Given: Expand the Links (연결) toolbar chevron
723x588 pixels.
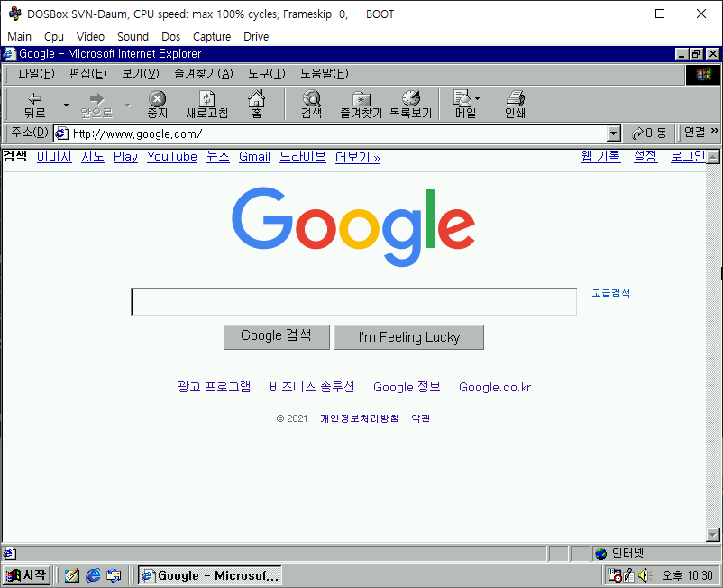Looking at the screenshot, I should point(715,131).
